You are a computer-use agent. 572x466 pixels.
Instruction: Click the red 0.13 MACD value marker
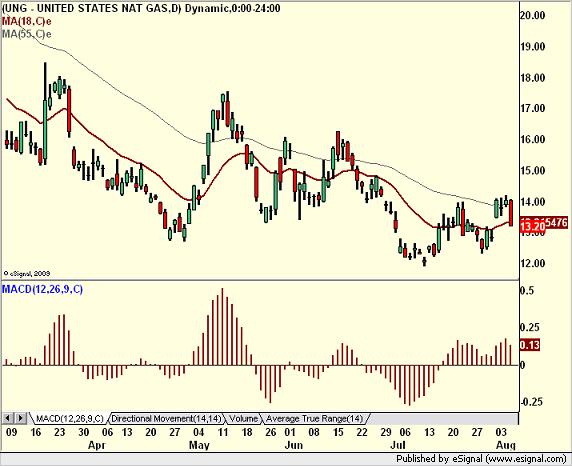530,345
